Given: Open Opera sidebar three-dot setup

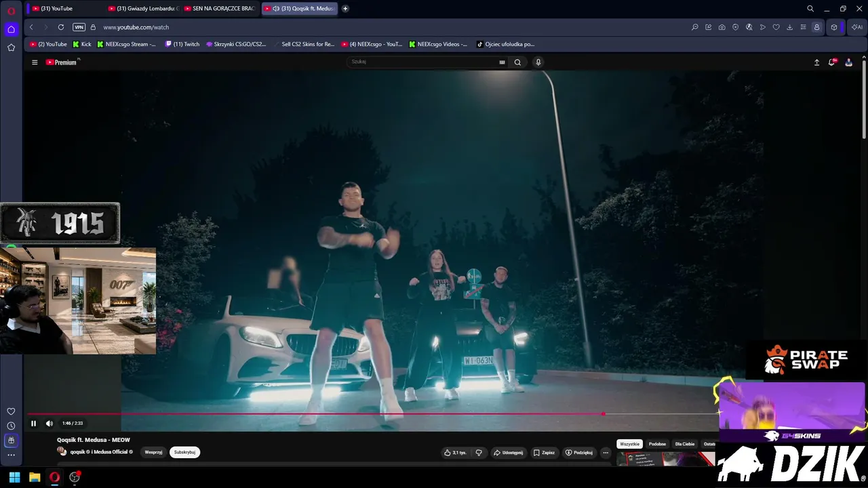Looking at the screenshot, I should (11, 455).
